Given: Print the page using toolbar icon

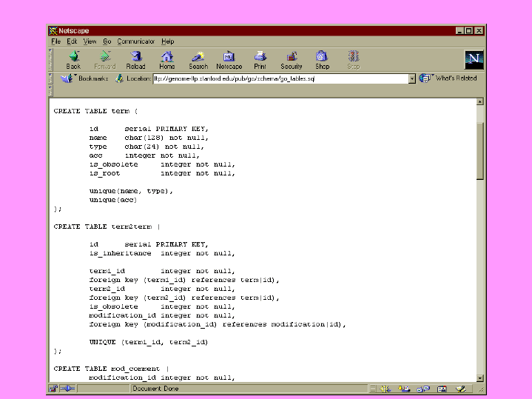Looking at the screenshot, I should tap(260, 59).
